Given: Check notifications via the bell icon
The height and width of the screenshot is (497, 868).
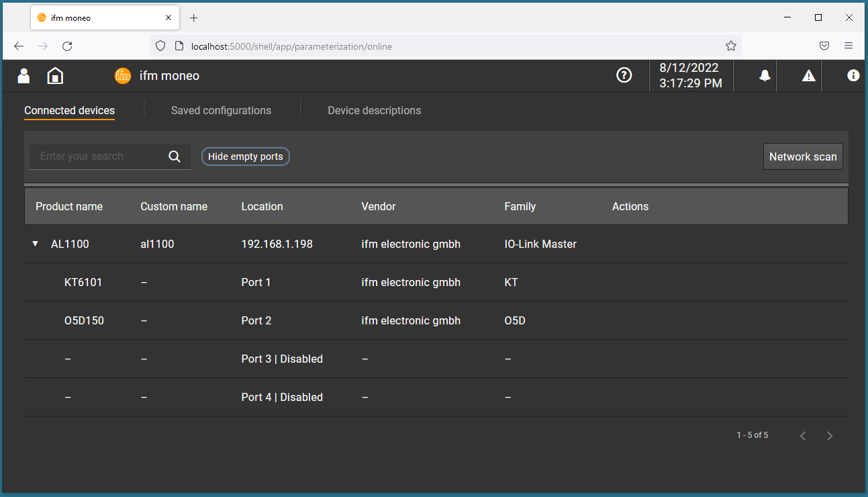Looking at the screenshot, I should tap(765, 75).
